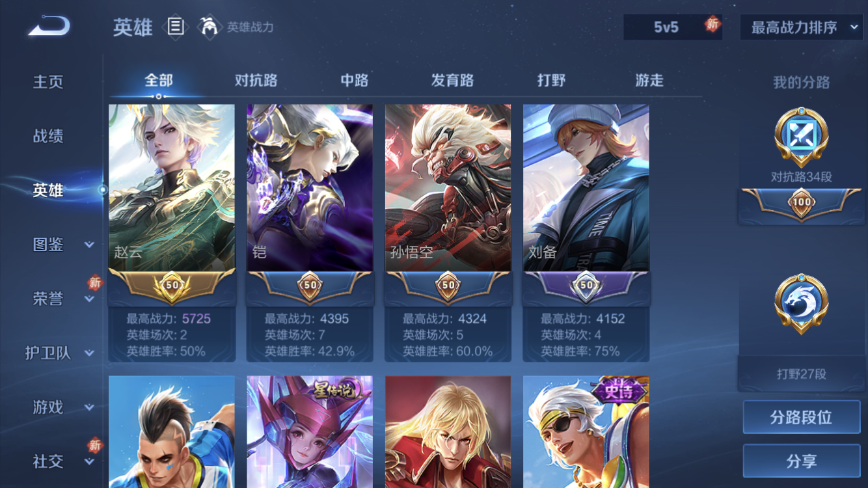Switch to the 打野 tab
868x488 pixels.
pyautogui.click(x=551, y=81)
